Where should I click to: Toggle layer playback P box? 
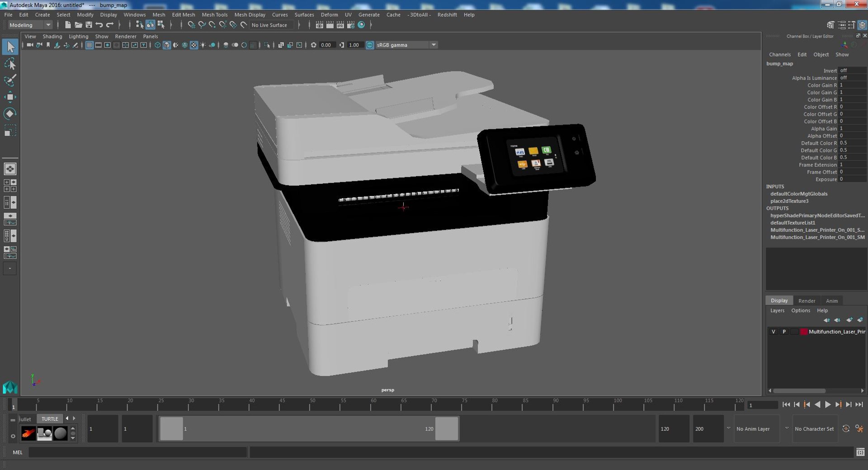784,332
